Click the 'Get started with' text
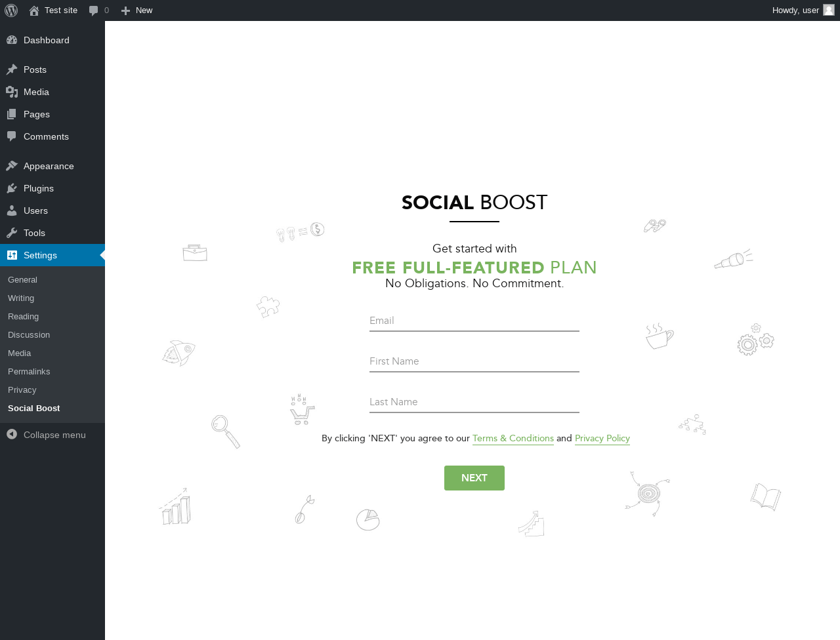Viewport: 840px width, 640px height. pyautogui.click(x=474, y=249)
